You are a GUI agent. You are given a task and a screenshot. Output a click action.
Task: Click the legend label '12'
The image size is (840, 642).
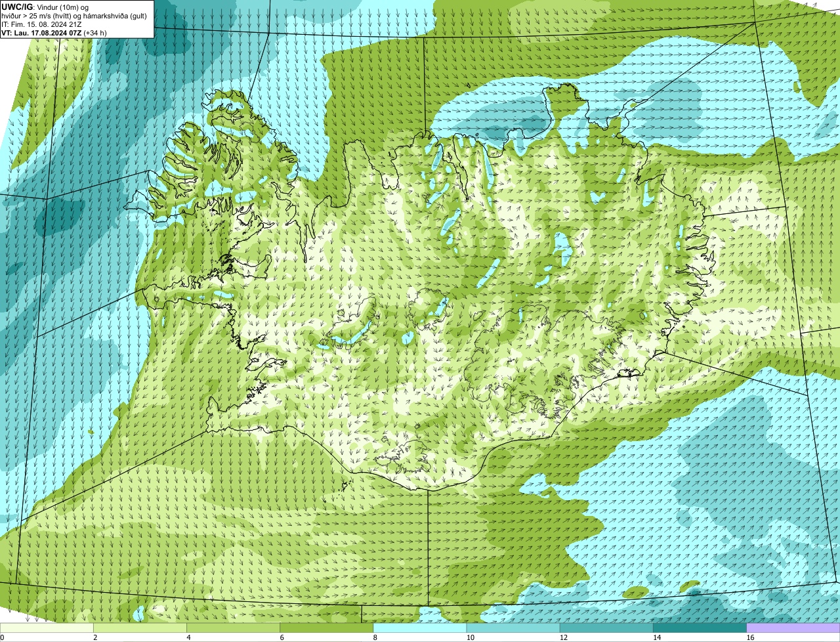coord(563,637)
